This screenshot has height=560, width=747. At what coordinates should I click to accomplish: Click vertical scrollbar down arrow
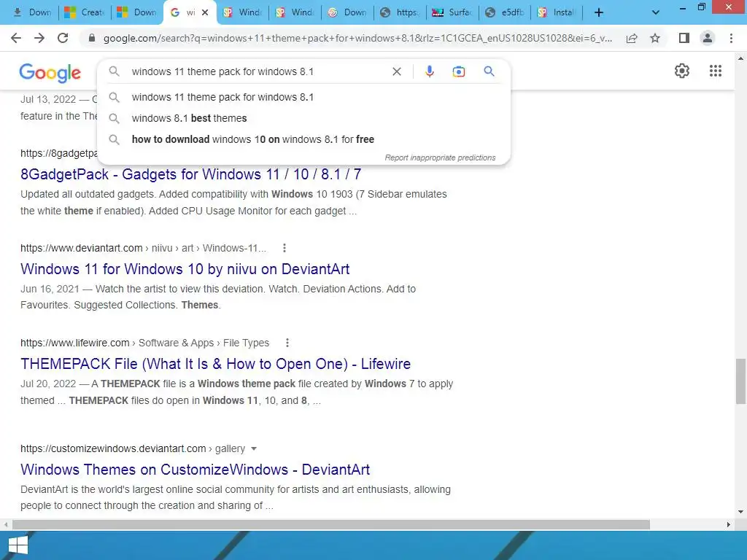point(740,512)
